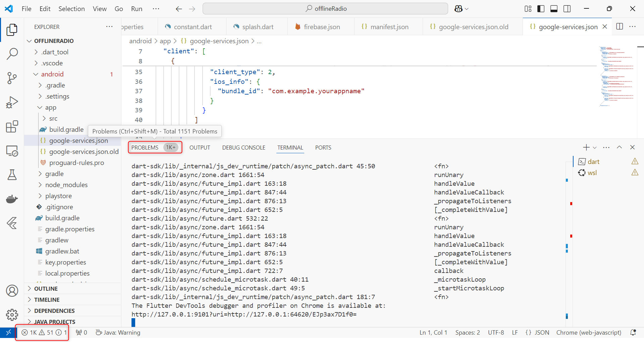644x342 pixels.
Task: Toggle the bottom panel visibility
Action: tap(554, 9)
